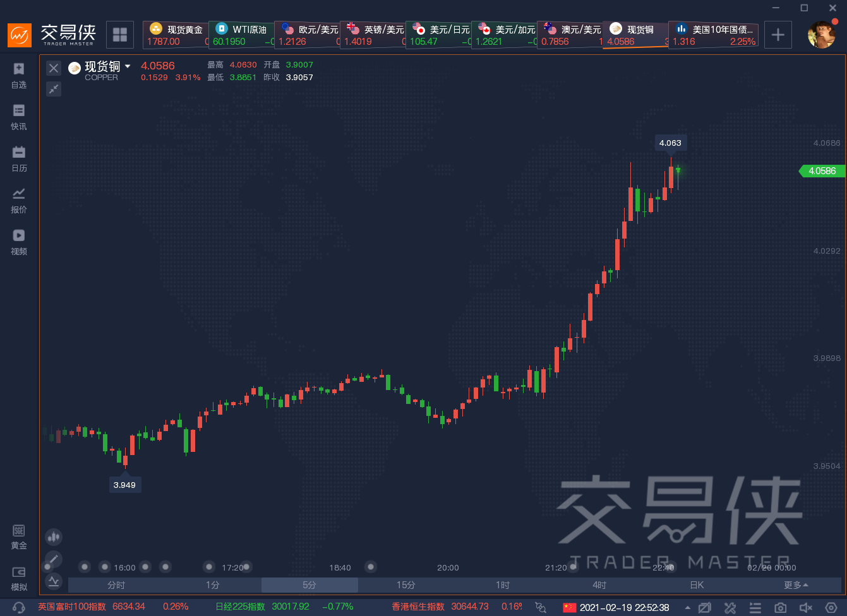Click the 4.063 high price label
Image resolution: width=847 pixels, height=616 pixels.
tap(670, 143)
